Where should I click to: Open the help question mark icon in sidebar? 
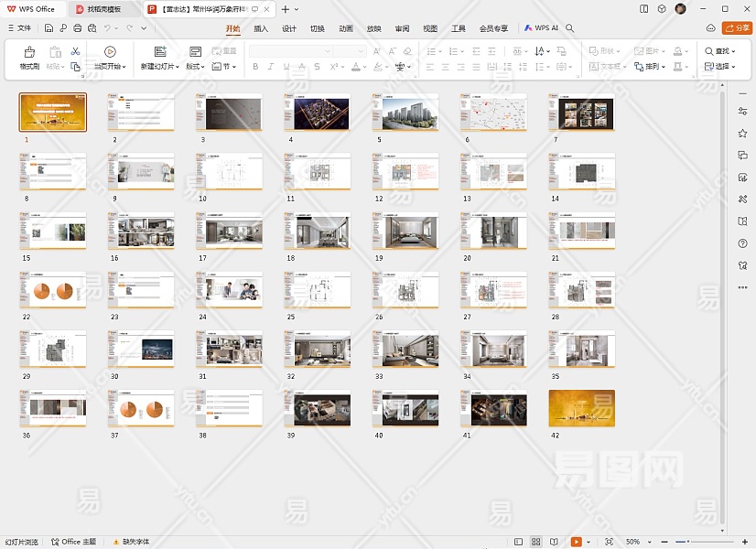click(x=742, y=243)
